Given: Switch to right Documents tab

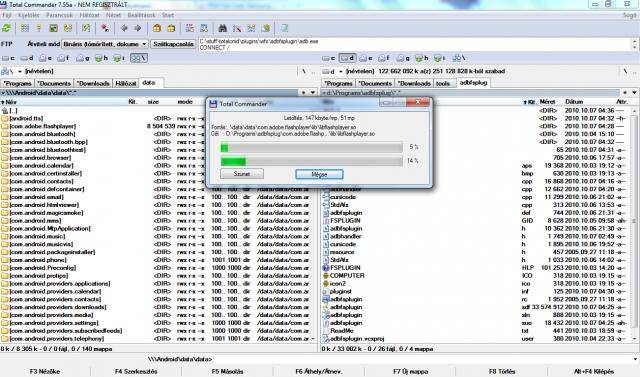Looking at the screenshot, I should pyautogui.click(x=375, y=83).
